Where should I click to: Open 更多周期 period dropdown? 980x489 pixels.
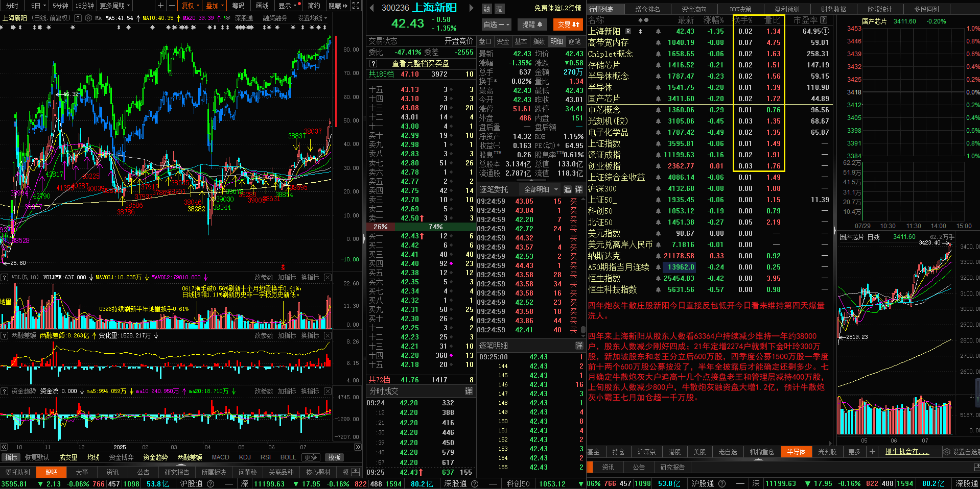[114, 6]
